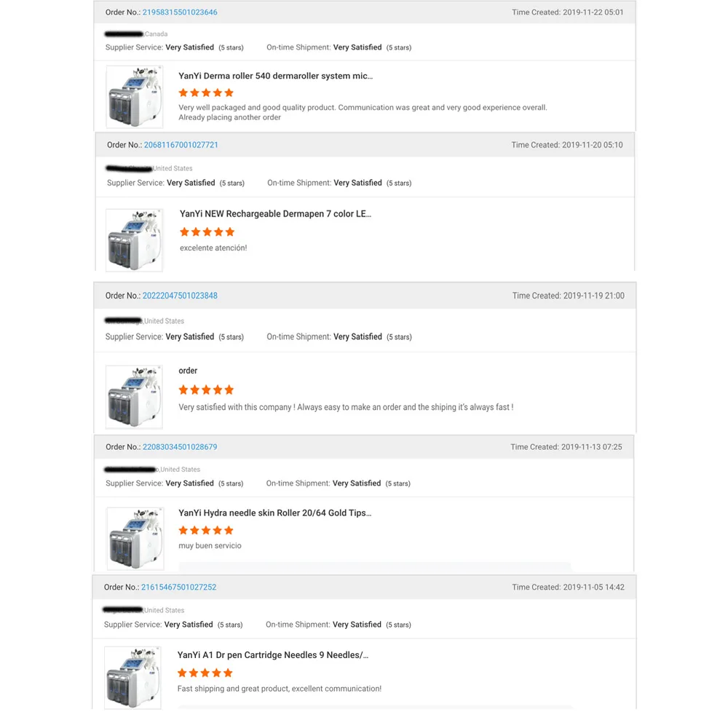Open order number 22083034501028679
728x728 pixels.
tap(180, 447)
